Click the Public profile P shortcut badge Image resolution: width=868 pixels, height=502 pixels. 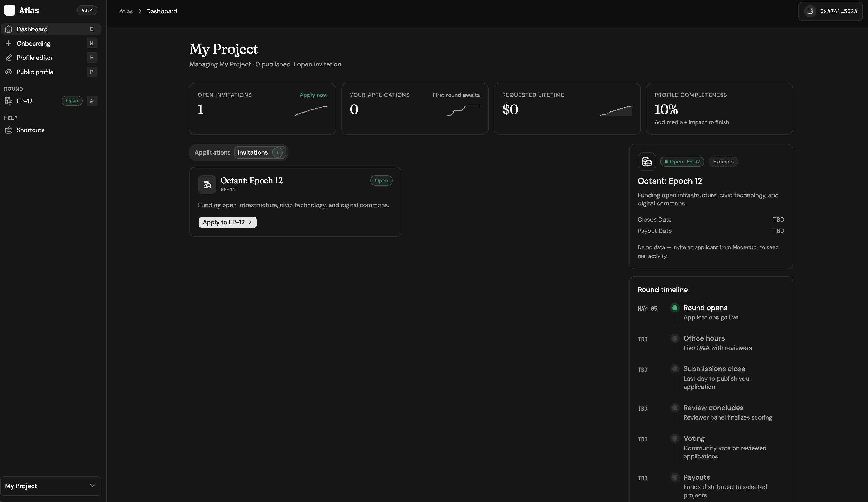92,72
